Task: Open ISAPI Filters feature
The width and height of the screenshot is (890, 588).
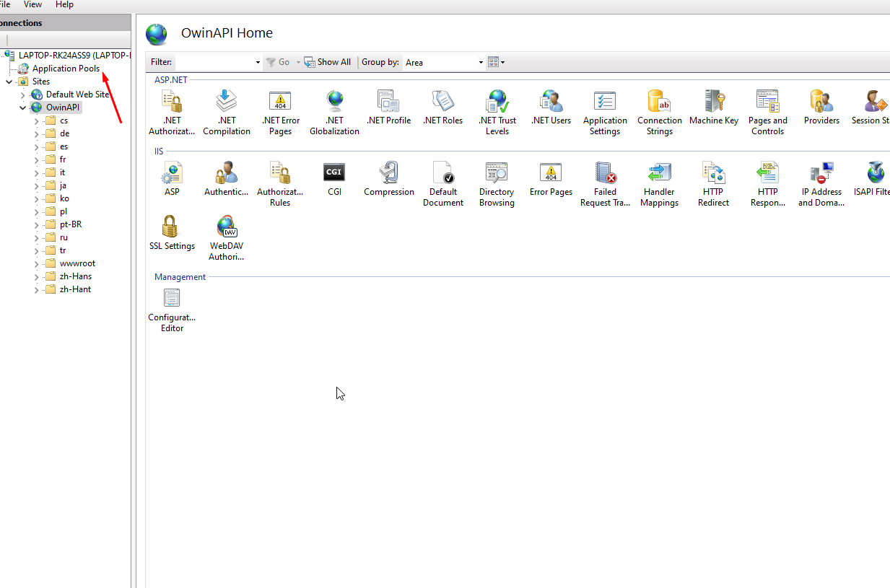Action: pyautogui.click(x=871, y=179)
